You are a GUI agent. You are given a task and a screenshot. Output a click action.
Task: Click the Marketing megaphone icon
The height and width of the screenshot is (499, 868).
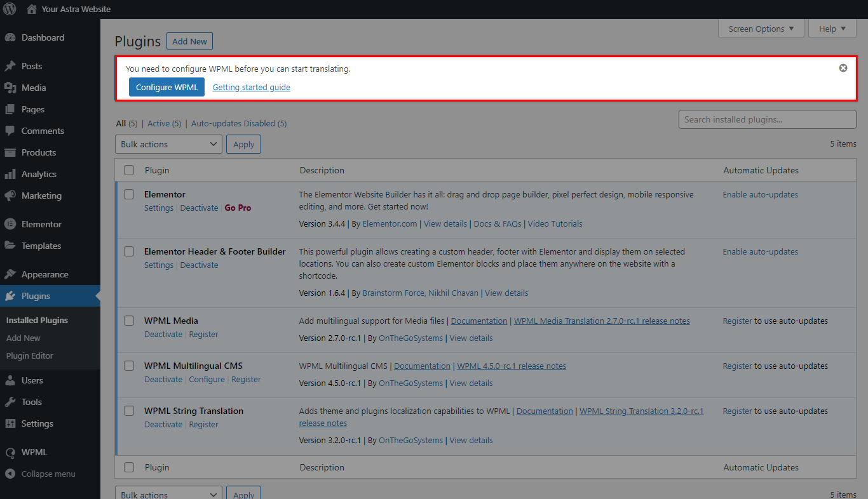10,196
